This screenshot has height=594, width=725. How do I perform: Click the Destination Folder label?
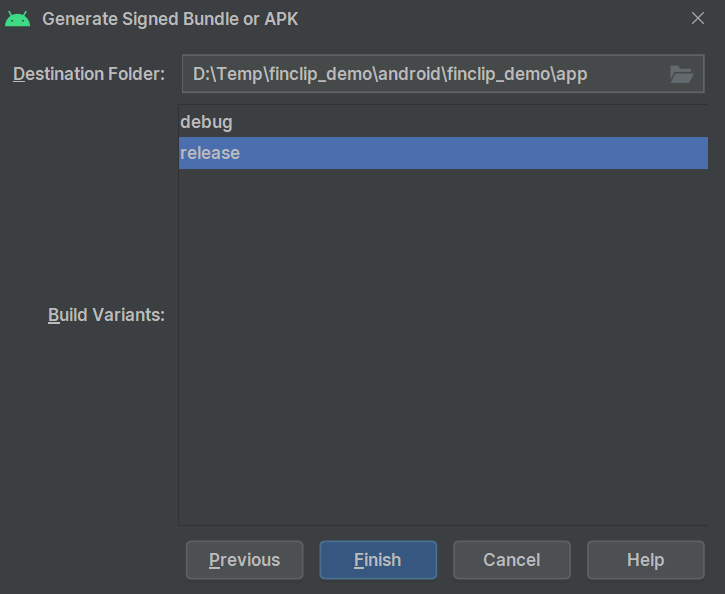click(x=89, y=75)
